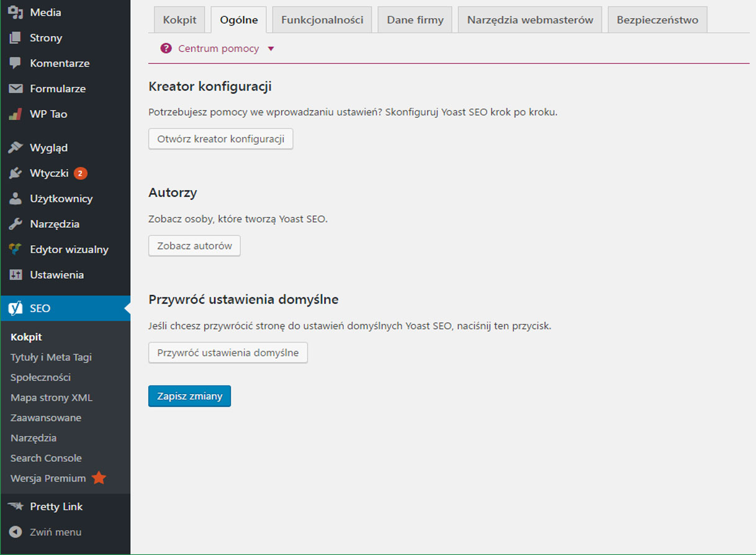This screenshot has width=756, height=555.
Task: Click the orange Premium star icon
Action: [99, 478]
